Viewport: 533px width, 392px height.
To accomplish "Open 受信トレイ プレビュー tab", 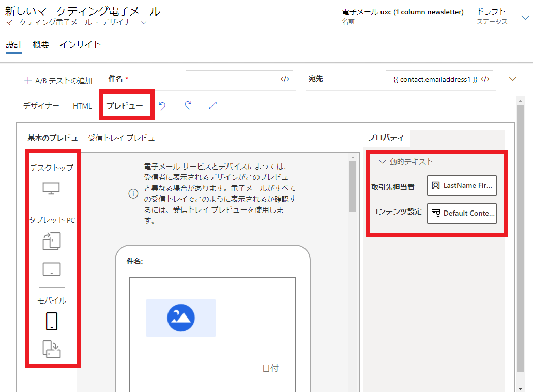I will tap(125, 138).
